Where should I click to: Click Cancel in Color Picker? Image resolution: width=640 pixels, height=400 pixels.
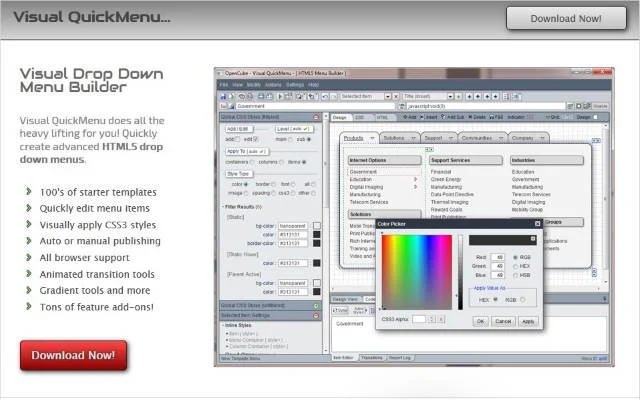coord(503,321)
